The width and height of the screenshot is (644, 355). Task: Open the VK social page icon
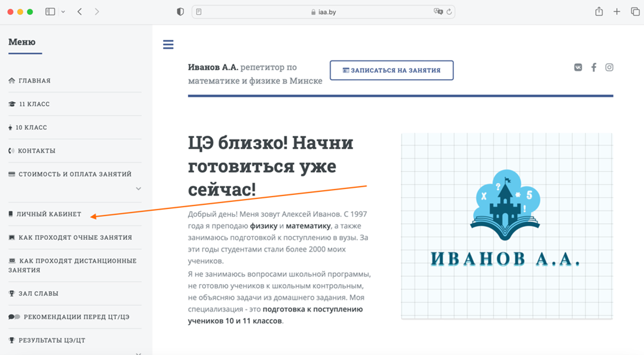coord(578,67)
